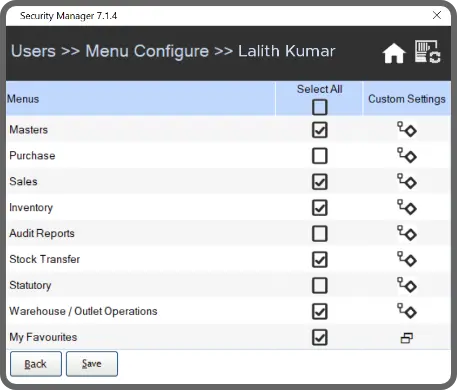
Task: Open custom settings for Masters menu
Action: click(x=407, y=129)
